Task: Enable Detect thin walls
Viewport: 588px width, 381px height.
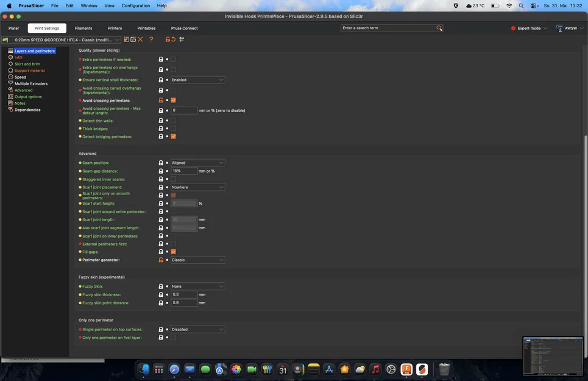Action: [x=173, y=120]
